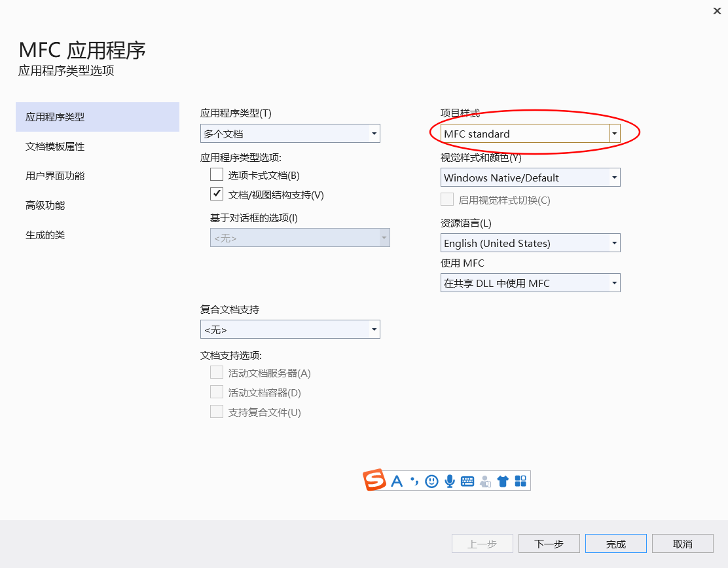Toggle the 活动文档容器(D) checkbox
The width and height of the screenshot is (728, 568).
[x=216, y=392]
